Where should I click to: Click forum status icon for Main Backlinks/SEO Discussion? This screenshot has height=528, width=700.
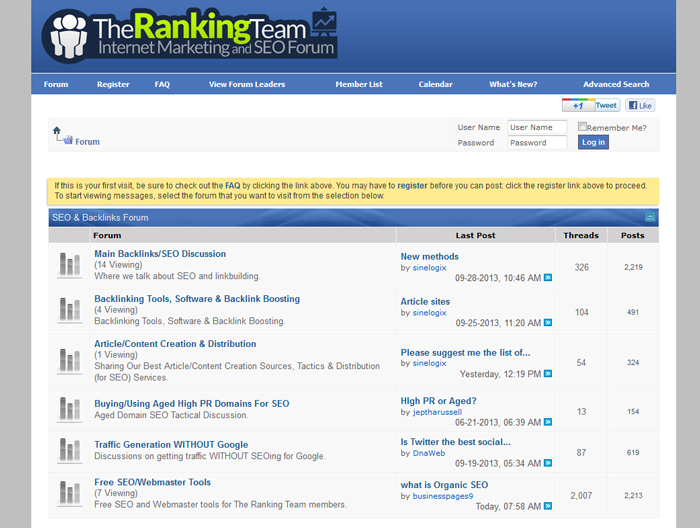coord(70,265)
